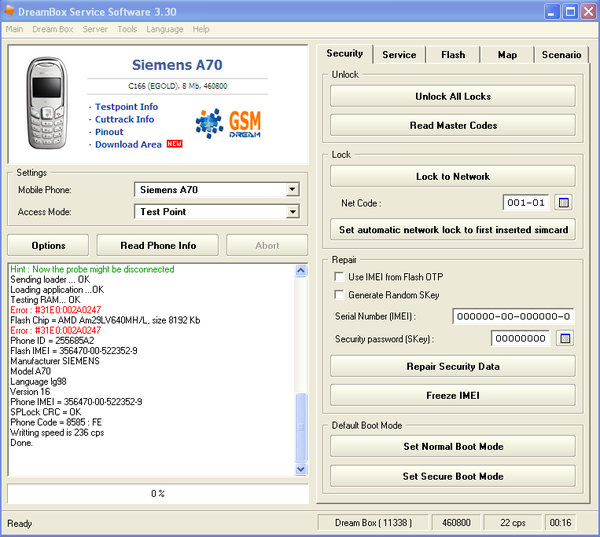This screenshot has height=537, width=600.
Task: Toggle Generate Random SKey checkbox
Action: coord(339,295)
